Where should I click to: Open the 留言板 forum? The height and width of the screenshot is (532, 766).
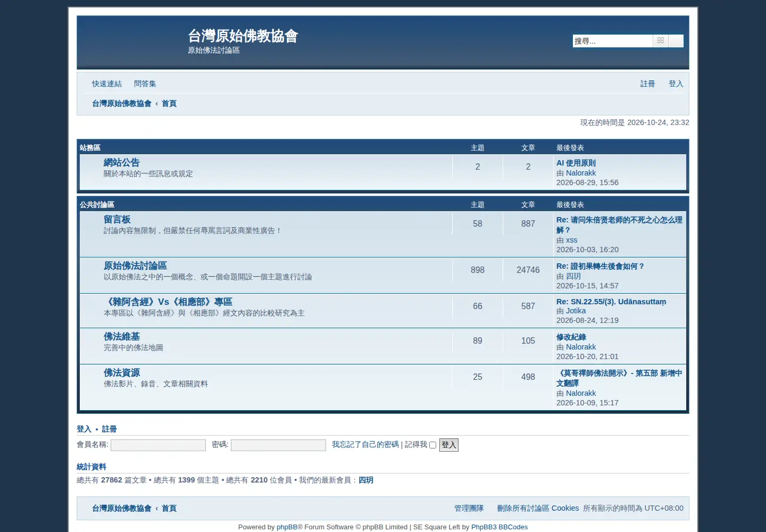117,220
